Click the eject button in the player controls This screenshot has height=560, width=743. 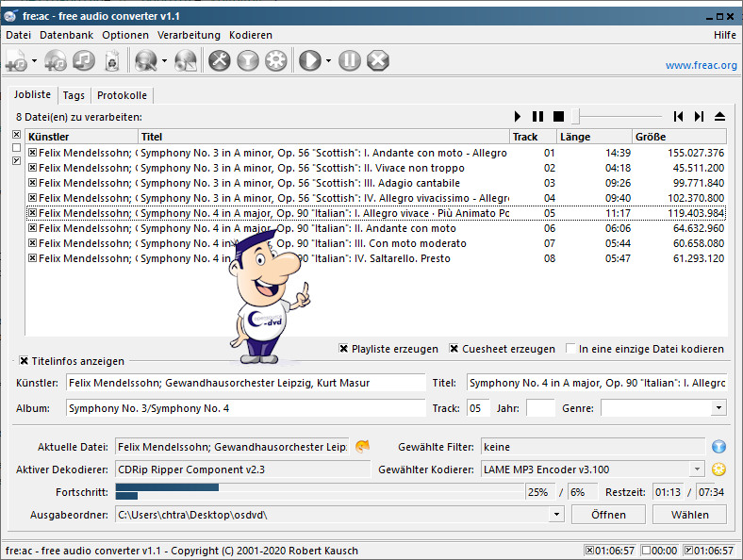(719, 116)
